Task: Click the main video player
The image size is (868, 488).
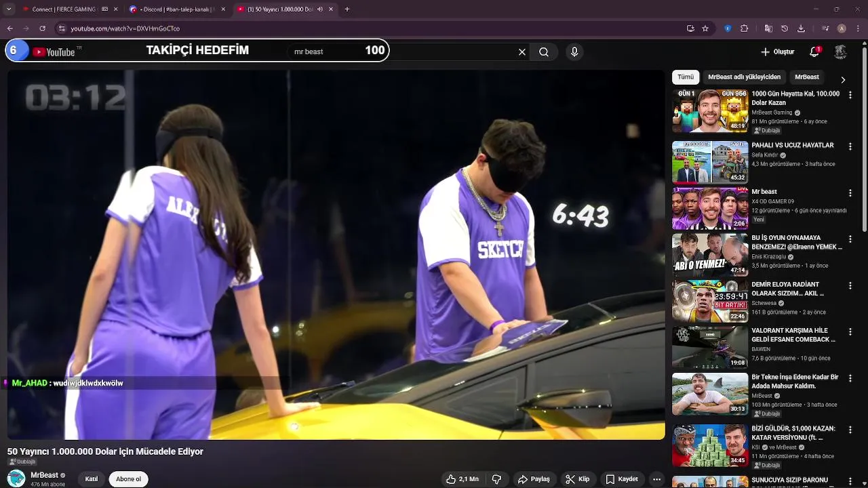Action: click(x=336, y=255)
